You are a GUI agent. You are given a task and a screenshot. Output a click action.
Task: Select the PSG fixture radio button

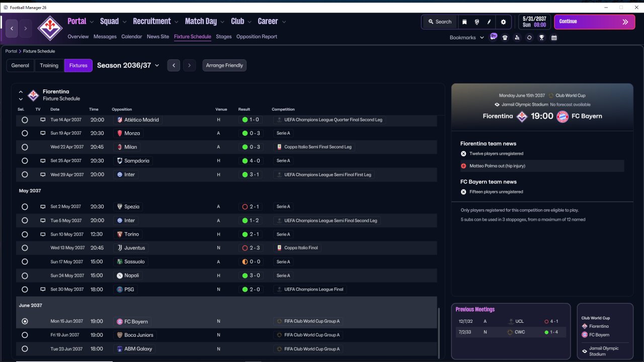point(25,290)
